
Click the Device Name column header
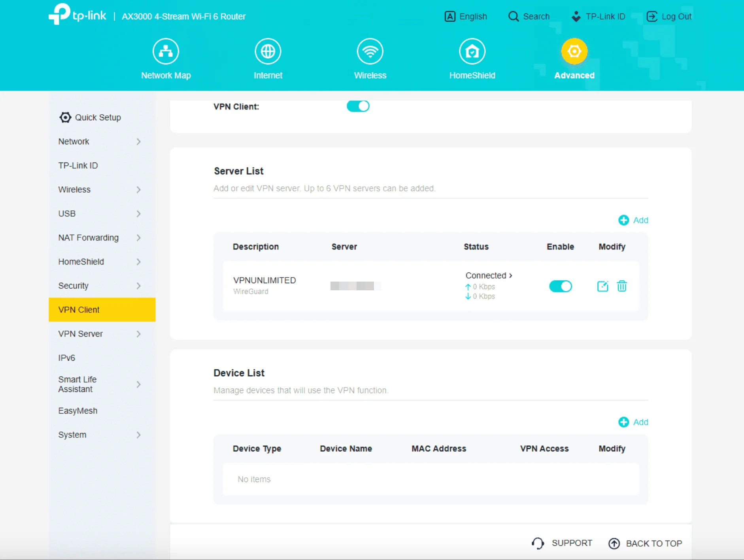tap(346, 449)
